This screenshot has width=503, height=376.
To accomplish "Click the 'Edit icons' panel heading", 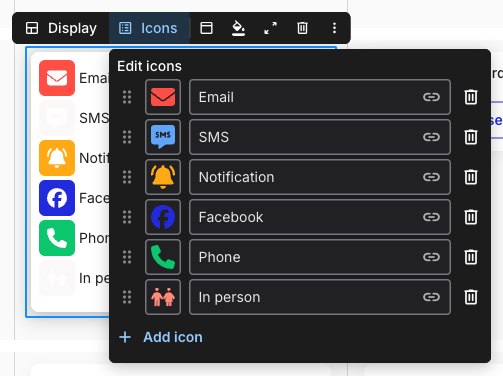I will coord(149,66).
